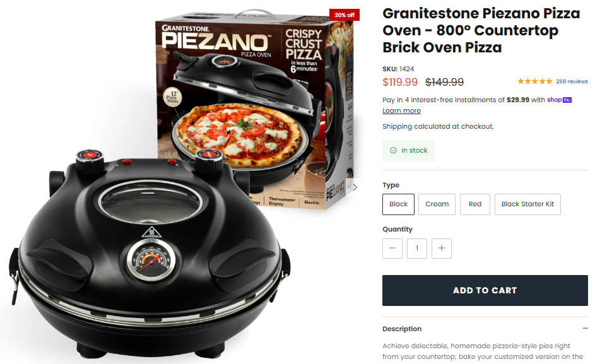Image resolution: width=595 pixels, height=364 pixels.
Task: Open the 268 reviews link
Action: pos(572,81)
